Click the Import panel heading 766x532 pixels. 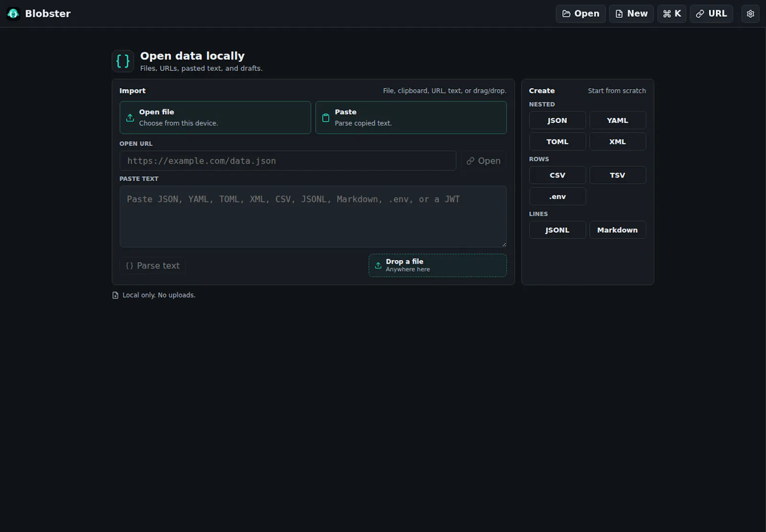133,91
